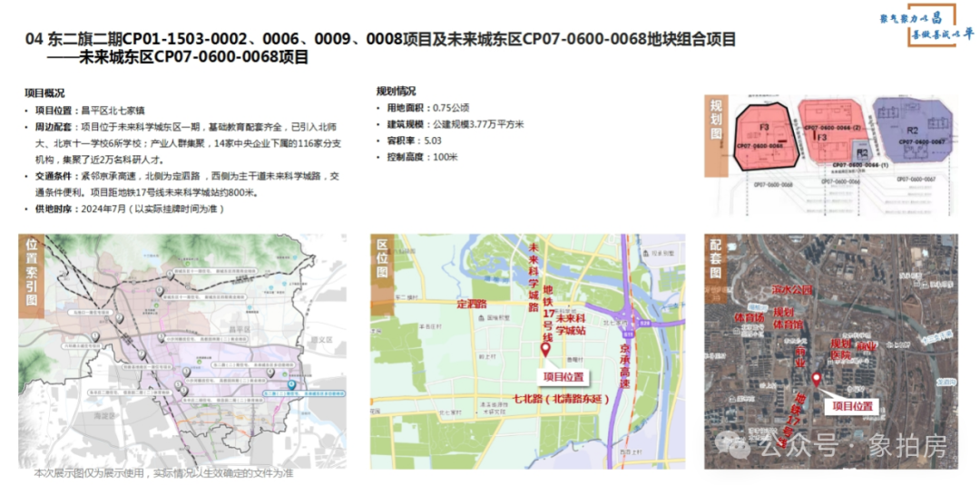Select the 供地时序：2024年7月 line
Screen dimensions: 980x485
click(x=130, y=209)
